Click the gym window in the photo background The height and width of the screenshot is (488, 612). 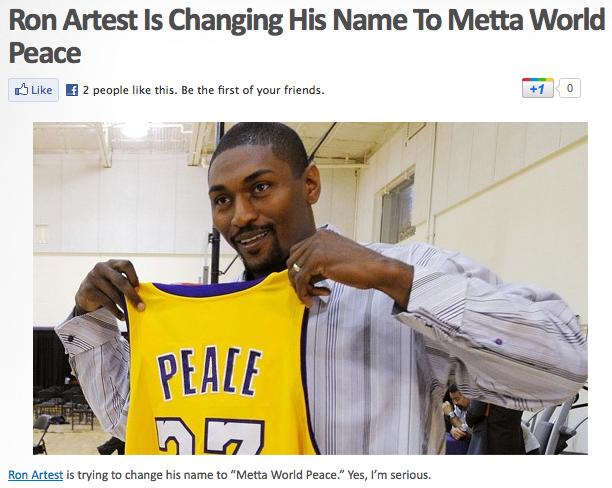397,209
